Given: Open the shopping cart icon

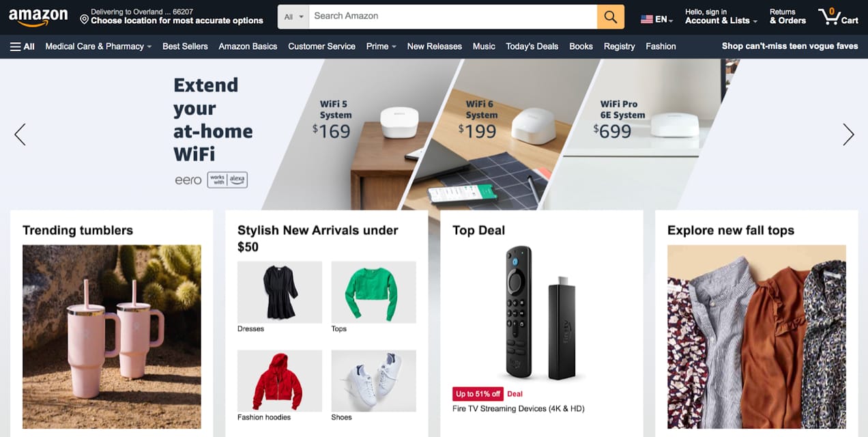Looking at the screenshot, I should pyautogui.click(x=838, y=16).
